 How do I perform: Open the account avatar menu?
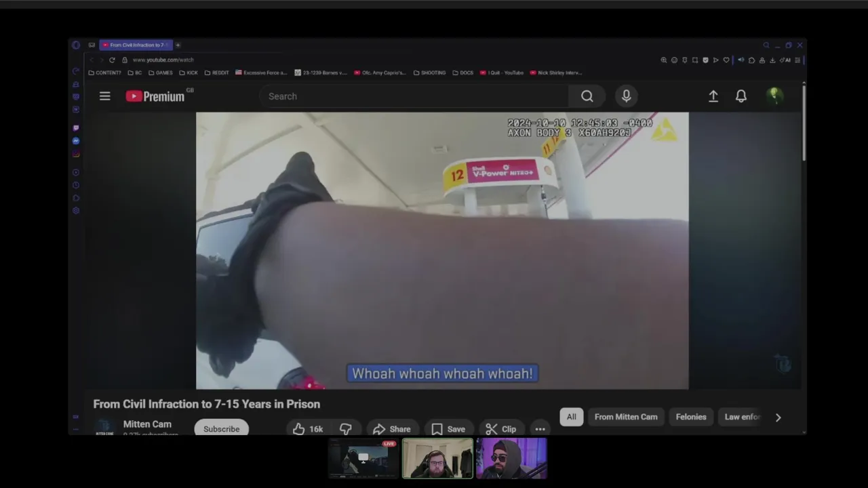774,96
